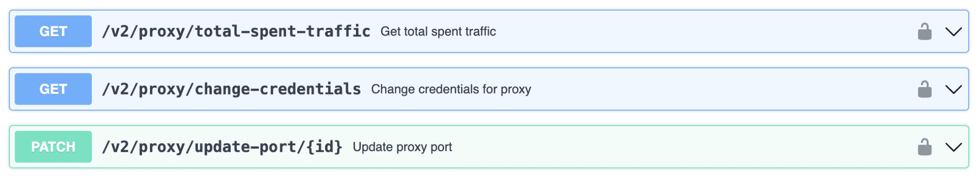Click the lock icon on update-port row
This screenshot has width=980, height=179.
coord(925,147)
